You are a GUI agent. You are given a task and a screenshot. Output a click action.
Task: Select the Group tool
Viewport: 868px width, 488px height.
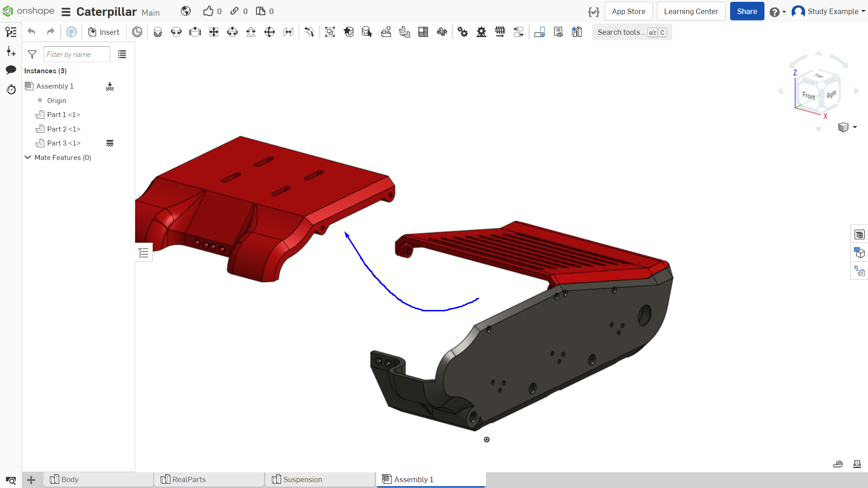coord(330,32)
